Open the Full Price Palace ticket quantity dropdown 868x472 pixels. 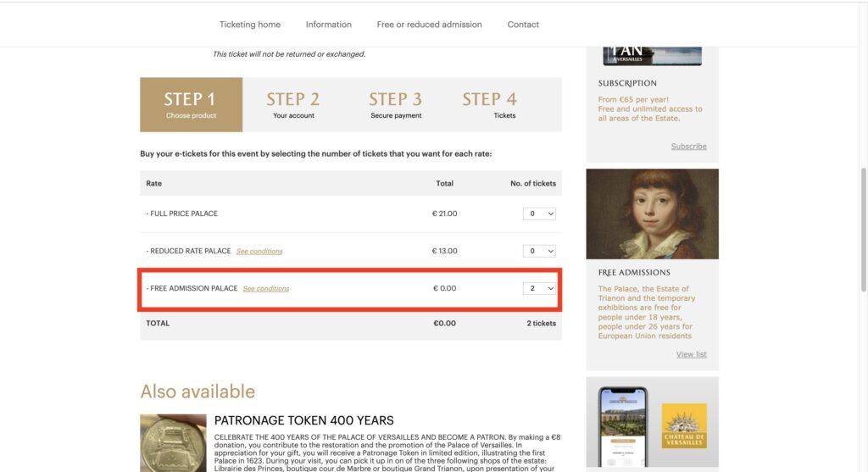(539, 214)
